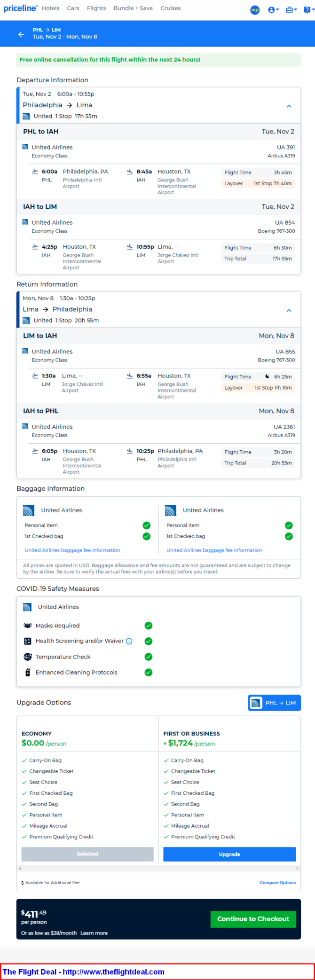315x980 pixels.
Task: Open the trips briefcase icon menu
Action: (x=291, y=10)
